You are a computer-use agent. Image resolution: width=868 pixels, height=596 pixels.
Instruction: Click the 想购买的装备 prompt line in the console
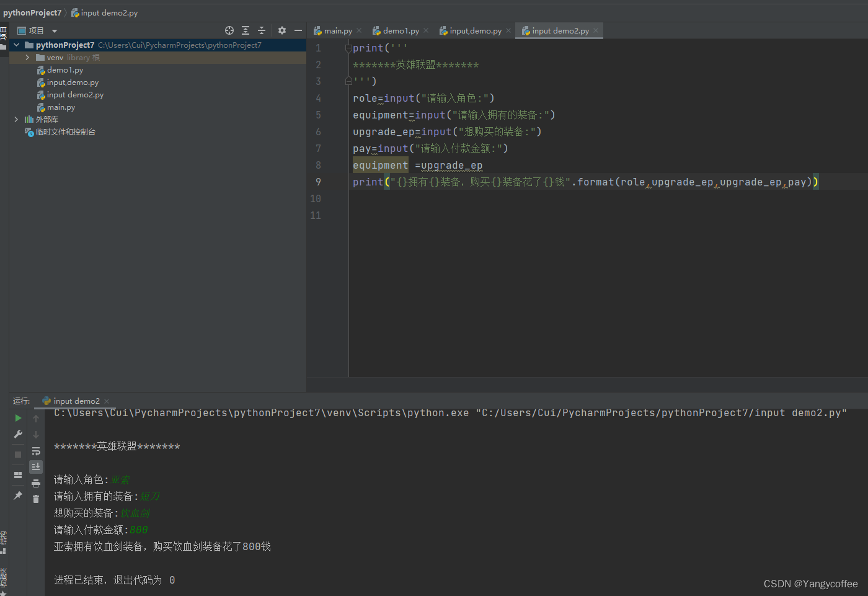(x=102, y=513)
